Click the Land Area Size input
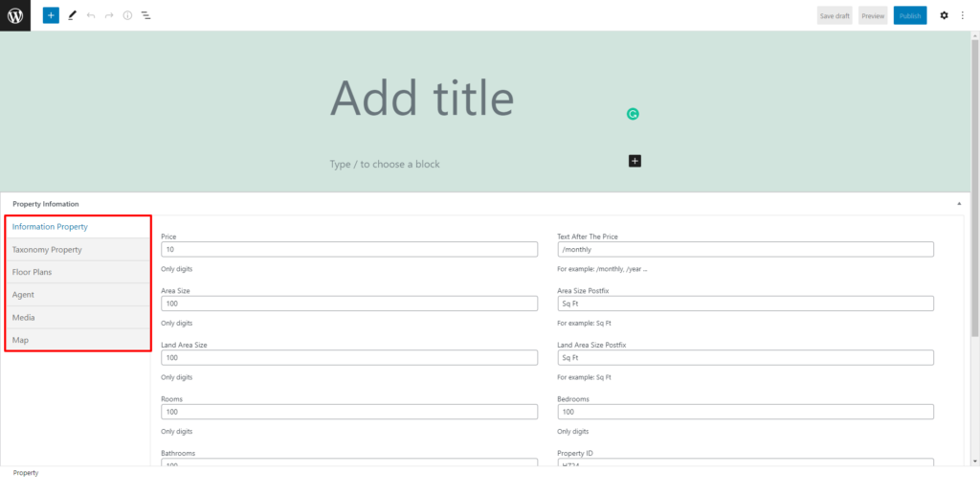Viewport: 980px width, 495px height. 349,357
